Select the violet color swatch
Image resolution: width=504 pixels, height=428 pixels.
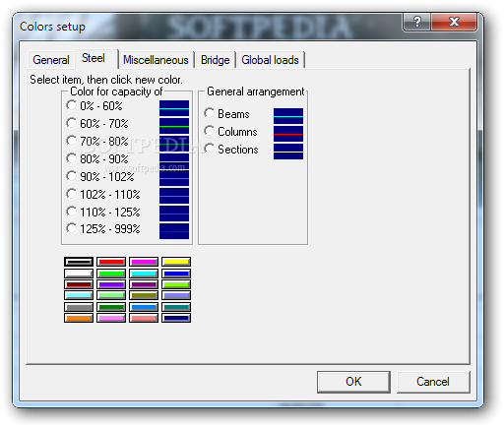[111, 284]
